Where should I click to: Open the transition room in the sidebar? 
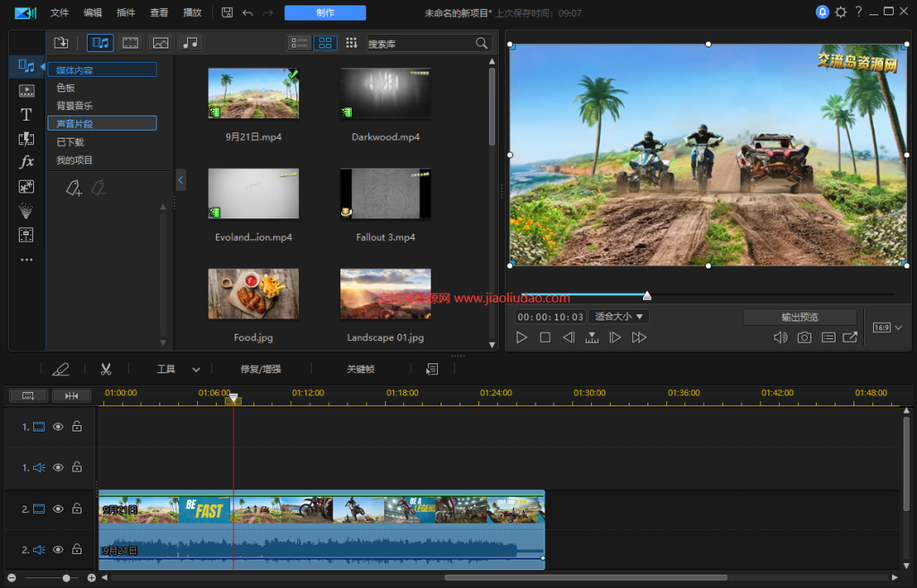[26, 139]
